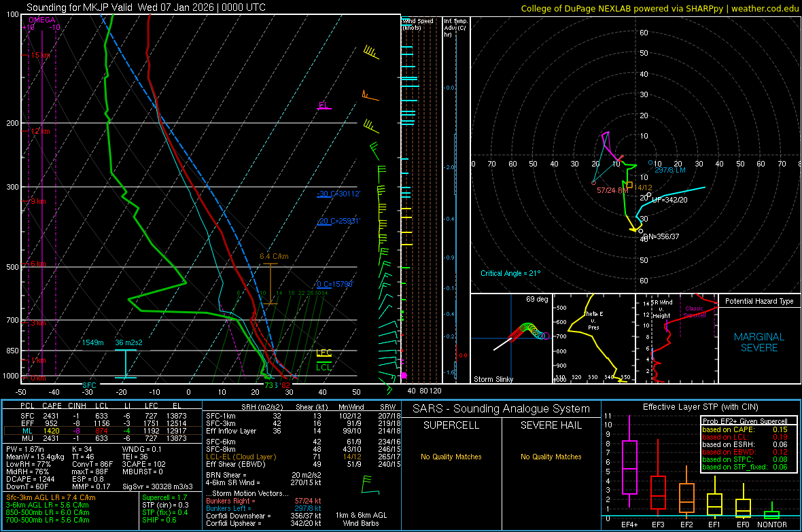Click the 'Wind Speed (knots)' panel header

[417, 24]
